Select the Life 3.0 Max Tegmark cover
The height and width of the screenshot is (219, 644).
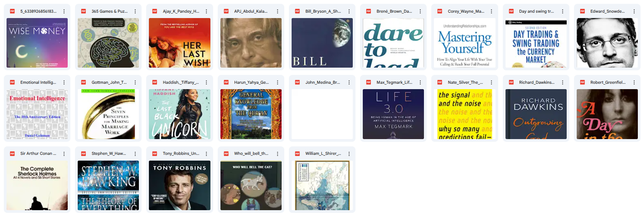tap(393, 114)
